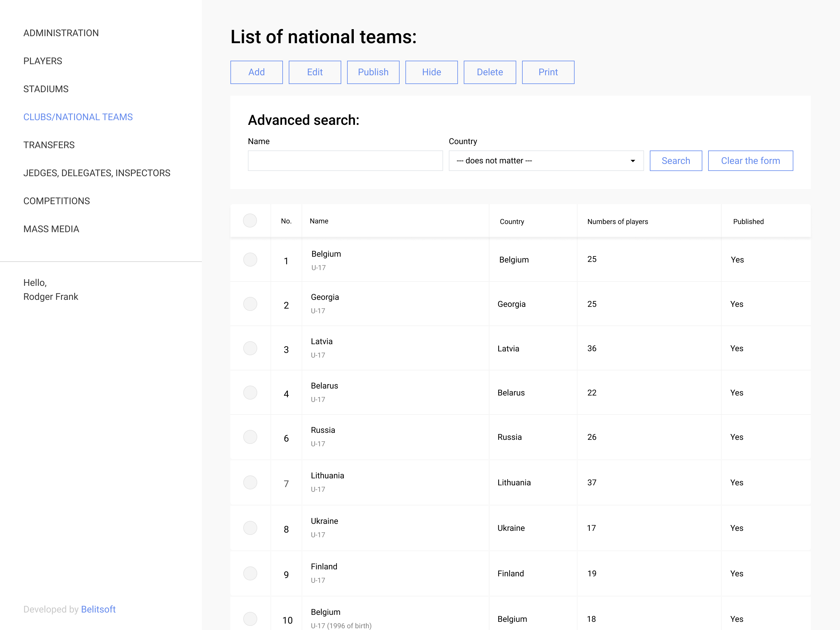Focus the Name search field
This screenshot has height=630, width=840.
[x=345, y=161]
